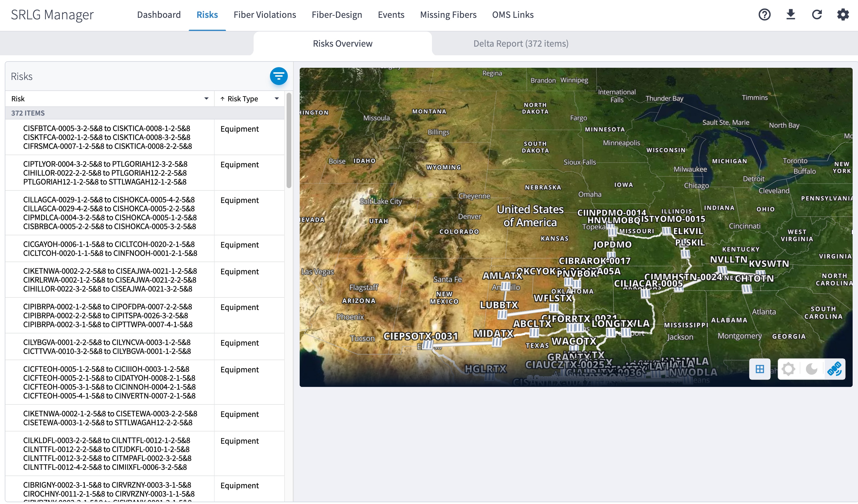Click the download icon in the header
This screenshot has width=858, height=504.
click(791, 15)
